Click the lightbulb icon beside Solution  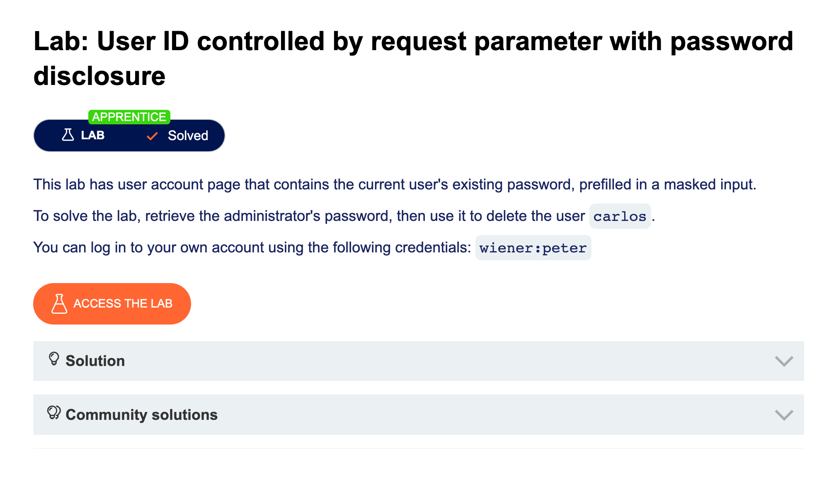point(54,359)
